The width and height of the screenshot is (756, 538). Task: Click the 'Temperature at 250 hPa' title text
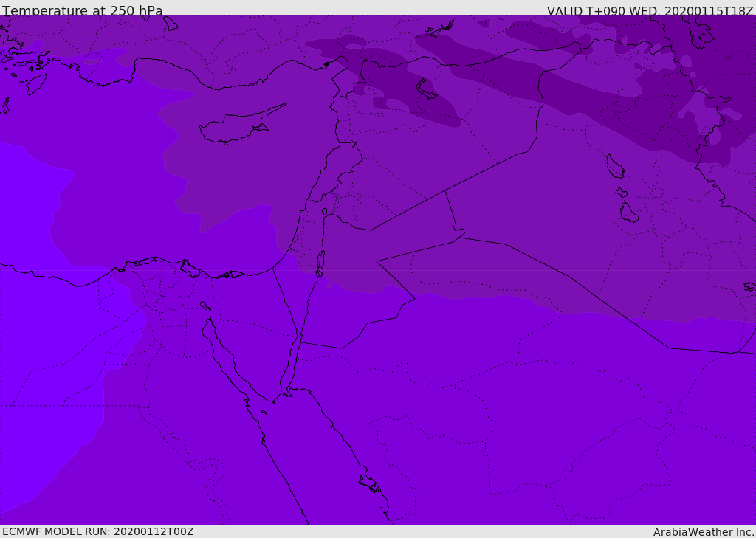83,10
